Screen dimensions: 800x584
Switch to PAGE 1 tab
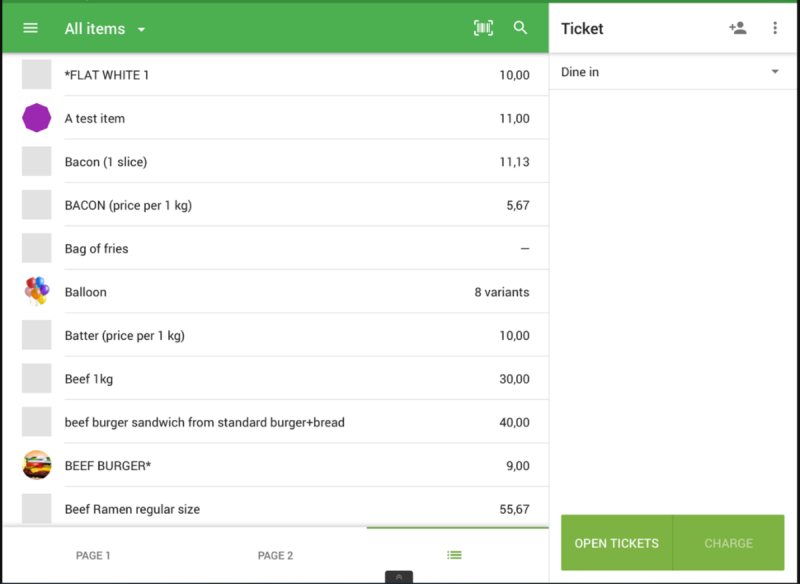tap(93, 555)
